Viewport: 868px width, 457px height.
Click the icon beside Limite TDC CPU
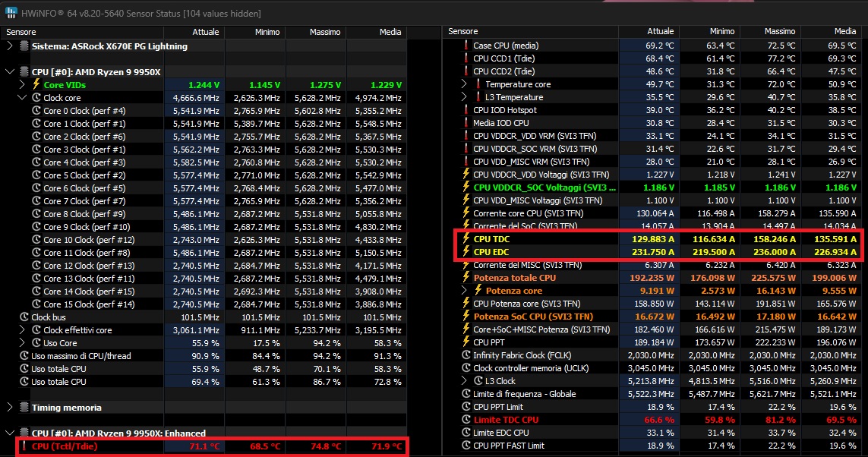[466, 419]
